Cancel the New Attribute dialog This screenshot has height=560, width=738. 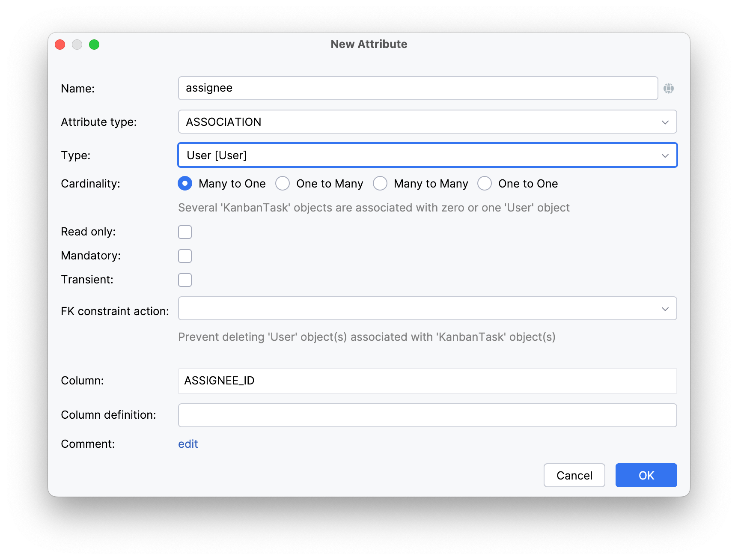[574, 475]
